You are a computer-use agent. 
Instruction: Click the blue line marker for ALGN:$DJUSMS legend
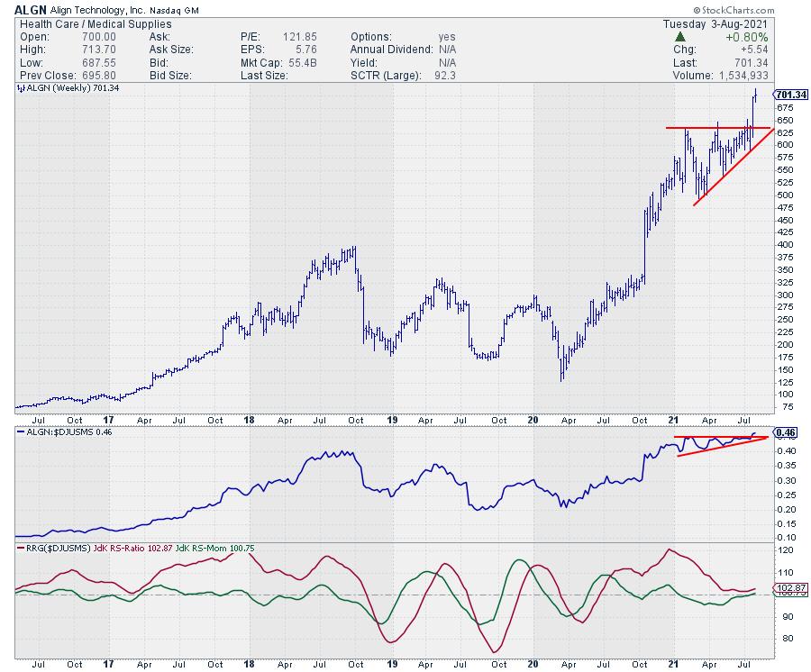point(20,432)
